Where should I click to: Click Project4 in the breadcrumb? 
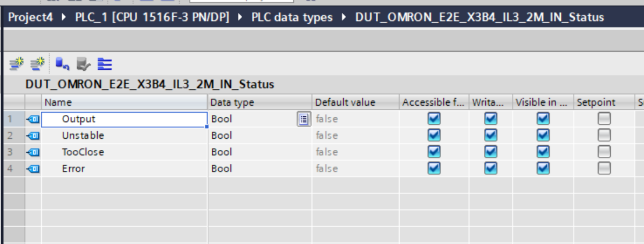pos(31,17)
